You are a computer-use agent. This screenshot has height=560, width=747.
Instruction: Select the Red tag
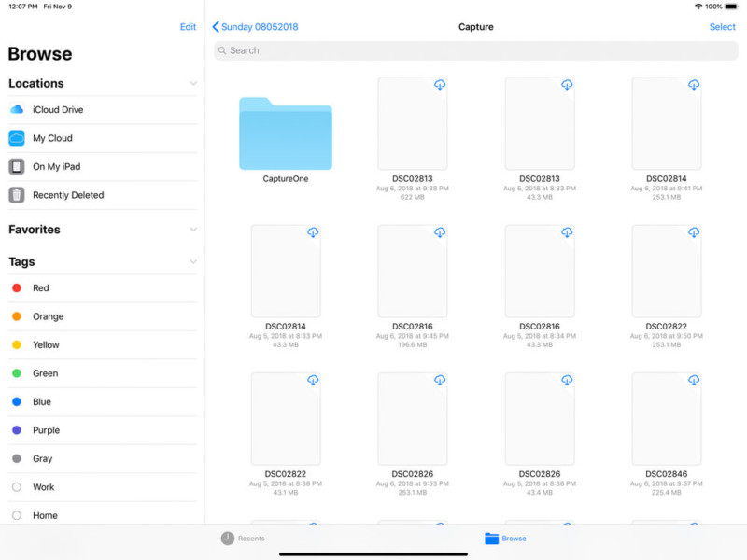point(40,288)
